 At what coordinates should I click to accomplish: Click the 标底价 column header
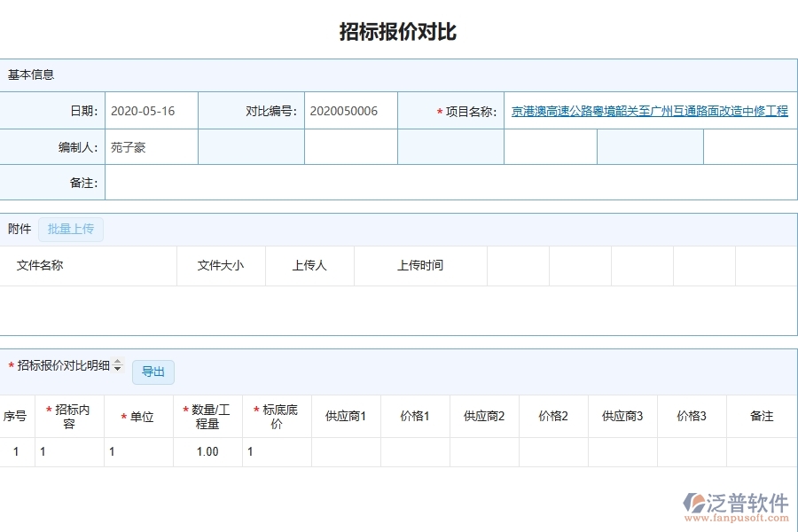276,415
